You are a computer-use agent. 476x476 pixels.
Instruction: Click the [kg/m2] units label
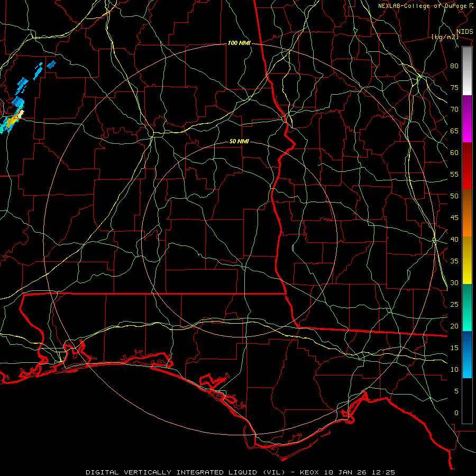coord(445,37)
